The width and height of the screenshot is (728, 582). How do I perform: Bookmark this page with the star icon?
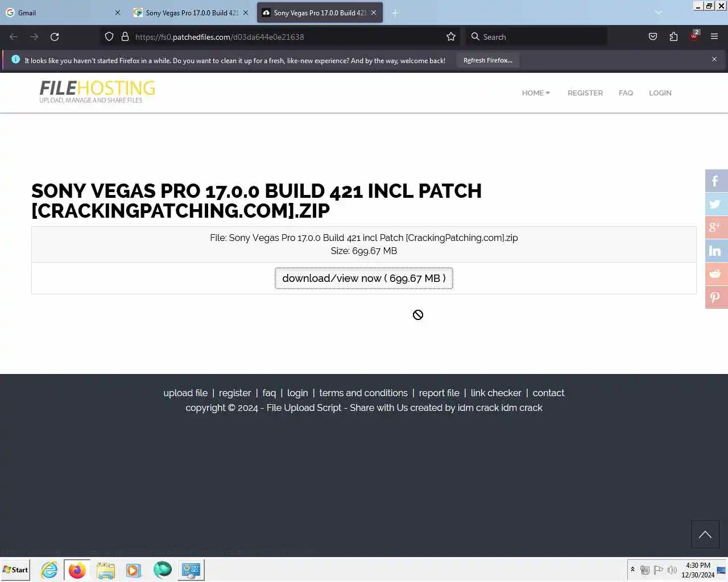pyautogui.click(x=451, y=37)
